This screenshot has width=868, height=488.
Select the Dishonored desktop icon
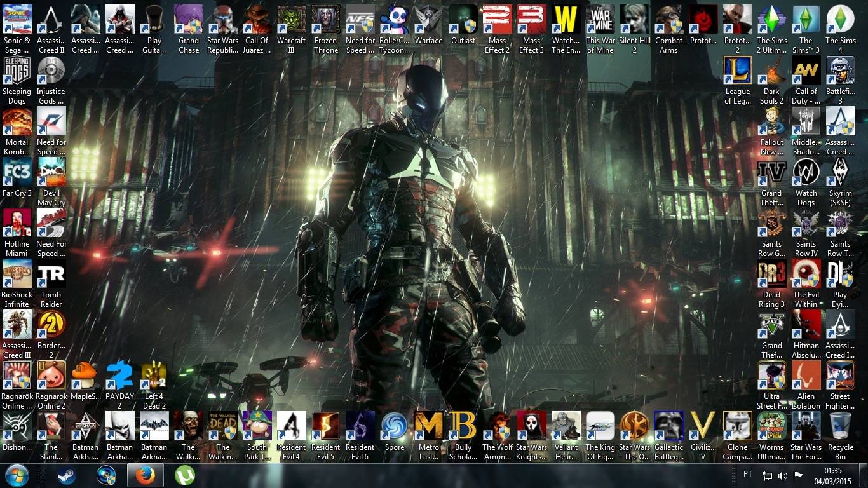pos(17,426)
